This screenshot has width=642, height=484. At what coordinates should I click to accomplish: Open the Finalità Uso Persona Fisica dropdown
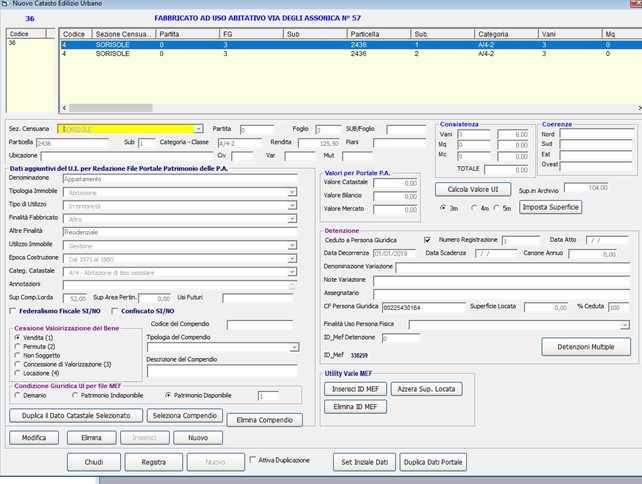624,325
